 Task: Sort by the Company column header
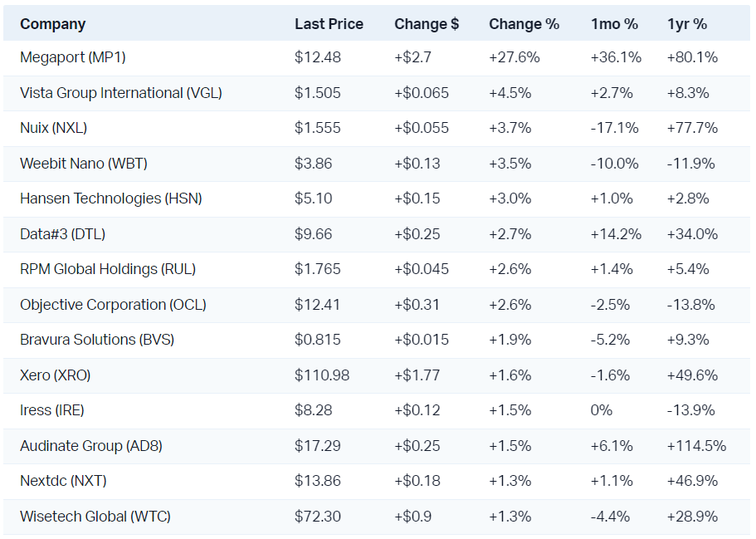[53, 24]
